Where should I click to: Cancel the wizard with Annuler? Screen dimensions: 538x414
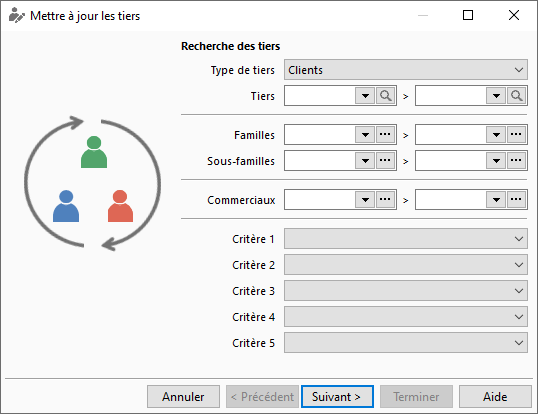183,397
